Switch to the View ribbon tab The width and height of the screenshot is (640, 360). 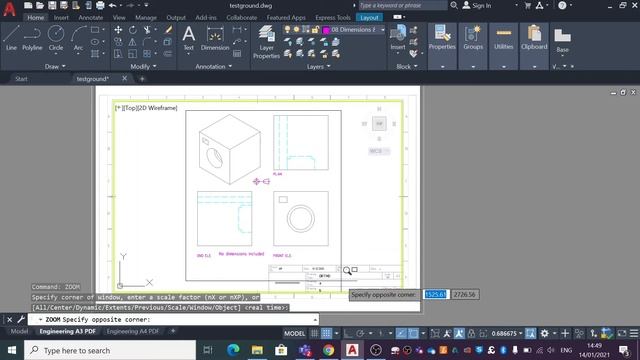(x=119, y=18)
